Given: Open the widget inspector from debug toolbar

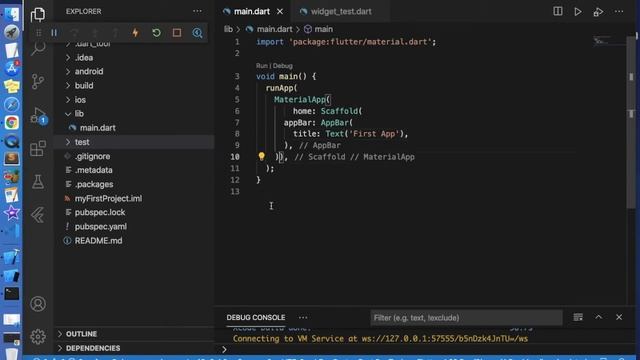Looking at the screenshot, I should 198,33.
